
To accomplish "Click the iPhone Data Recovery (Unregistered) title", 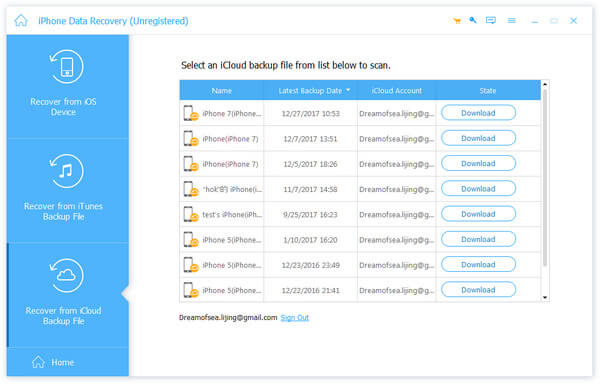I will [113, 21].
